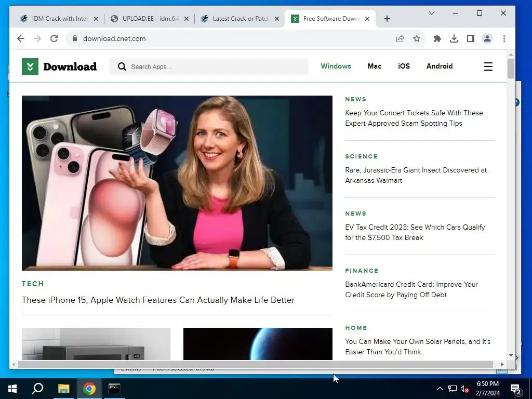Switch to IDM Crack with Internet tab
The height and width of the screenshot is (399, 532).
pos(60,19)
